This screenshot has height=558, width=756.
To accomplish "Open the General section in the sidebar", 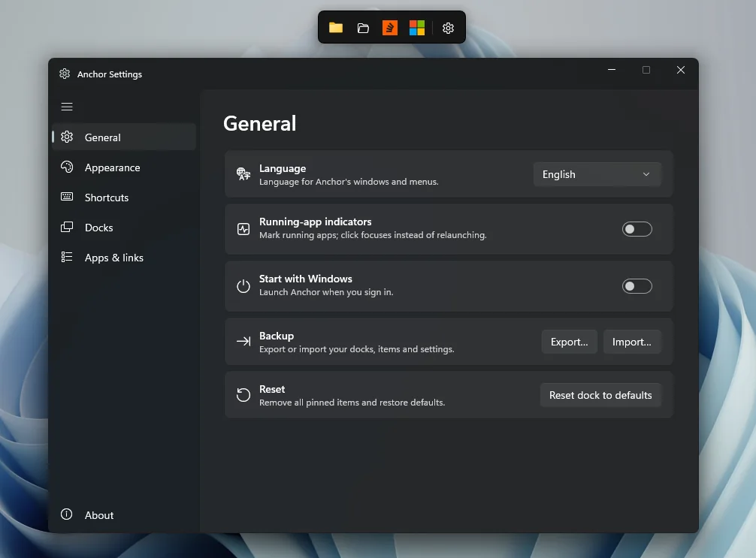I will point(125,137).
